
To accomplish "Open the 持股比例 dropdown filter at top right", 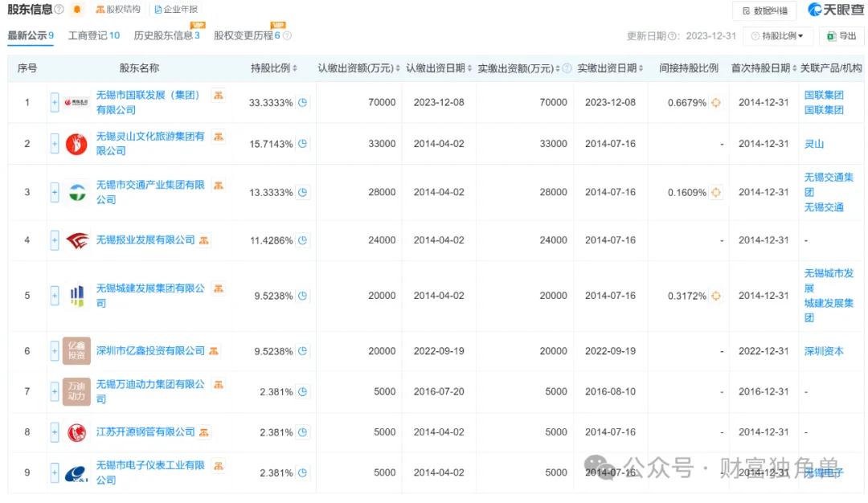I will [778, 36].
